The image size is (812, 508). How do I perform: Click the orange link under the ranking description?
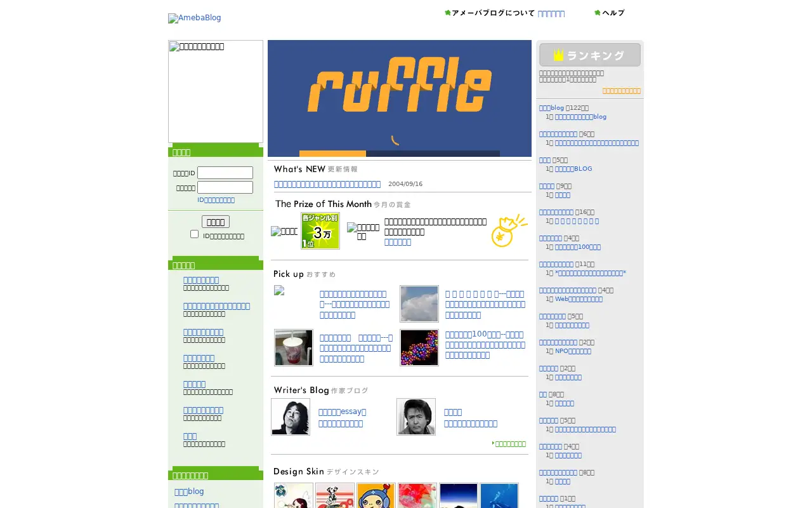tap(622, 91)
